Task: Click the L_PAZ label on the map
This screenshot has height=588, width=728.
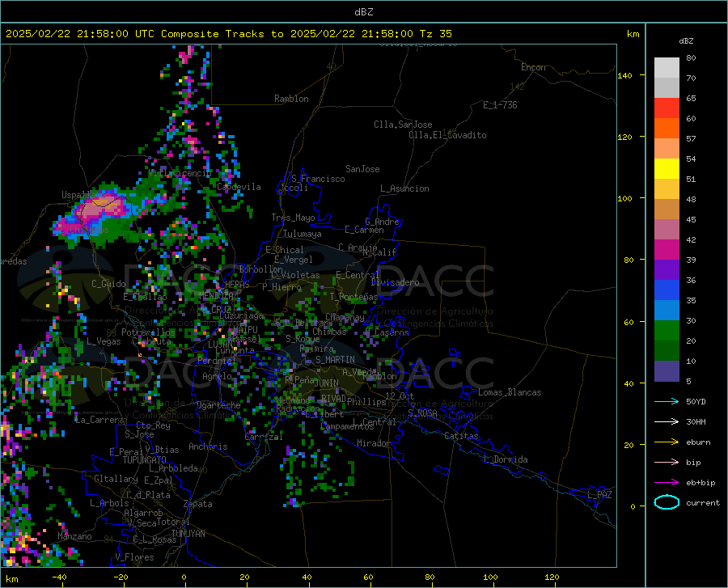Action: click(x=599, y=495)
